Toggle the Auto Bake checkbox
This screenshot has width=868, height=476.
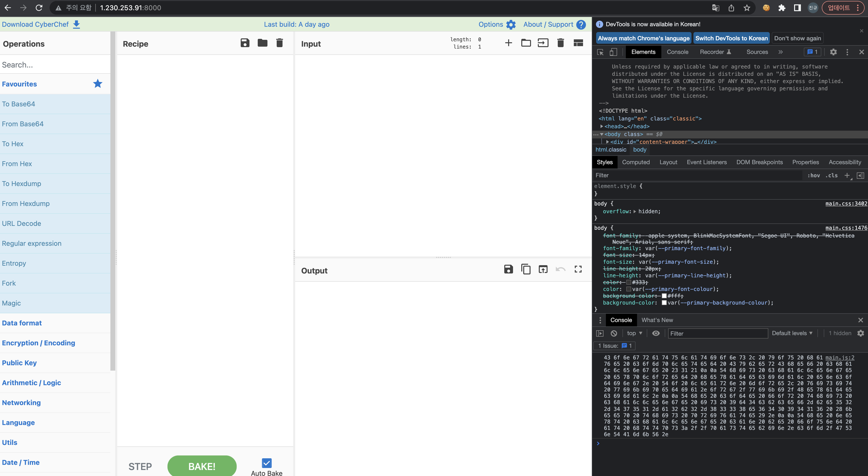click(x=266, y=463)
